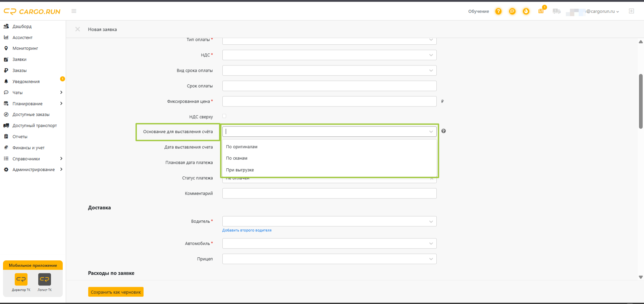Select the При выгрузке option
Viewport: 644px width, 304px height.
329,170
